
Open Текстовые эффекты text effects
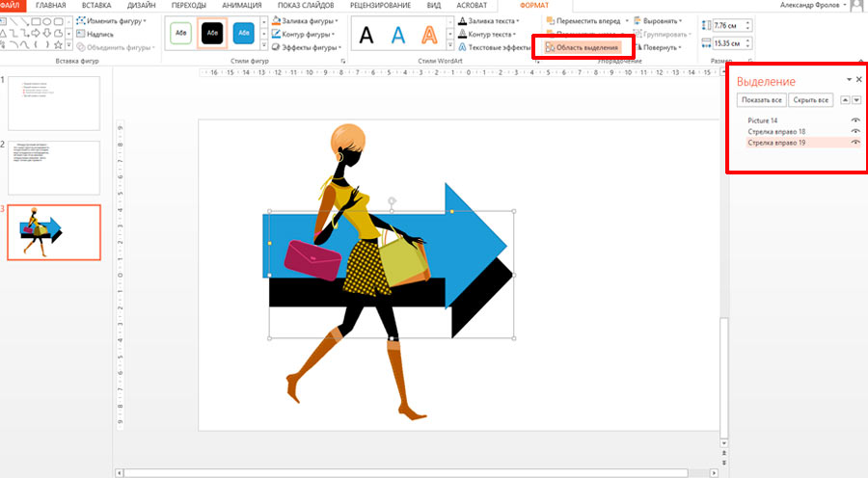(494, 47)
